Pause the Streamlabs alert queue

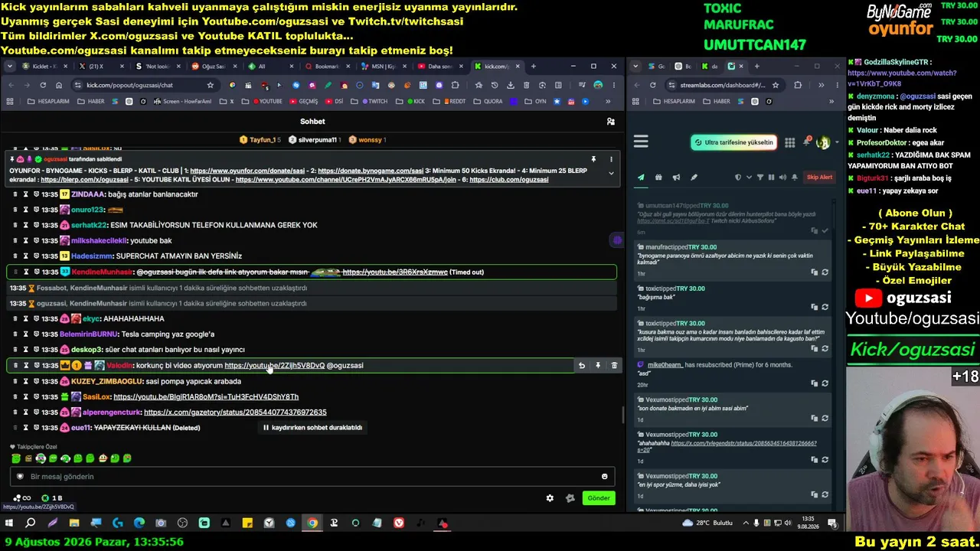[771, 178]
